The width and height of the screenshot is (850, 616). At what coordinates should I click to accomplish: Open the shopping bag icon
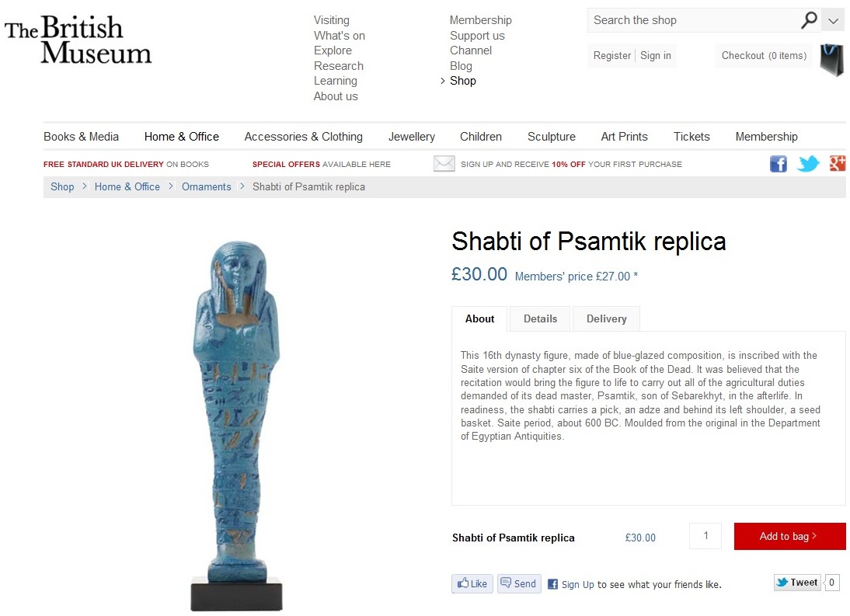point(831,60)
